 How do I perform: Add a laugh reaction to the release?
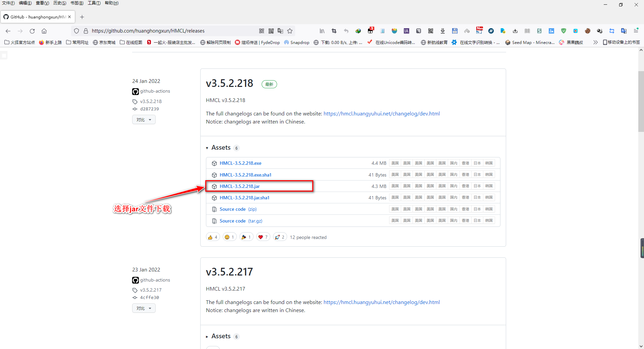(x=230, y=237)
